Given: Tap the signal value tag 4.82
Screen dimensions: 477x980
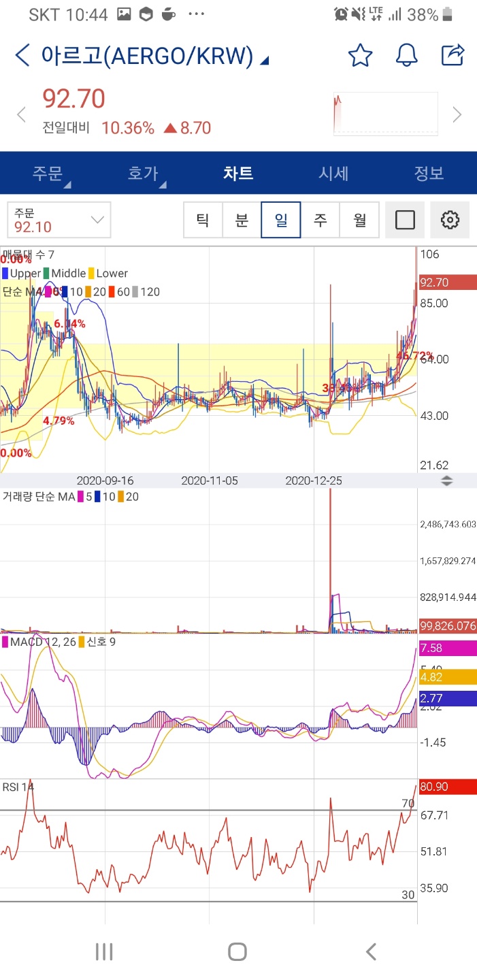Looking at the screenshot, I should [447, 677].
